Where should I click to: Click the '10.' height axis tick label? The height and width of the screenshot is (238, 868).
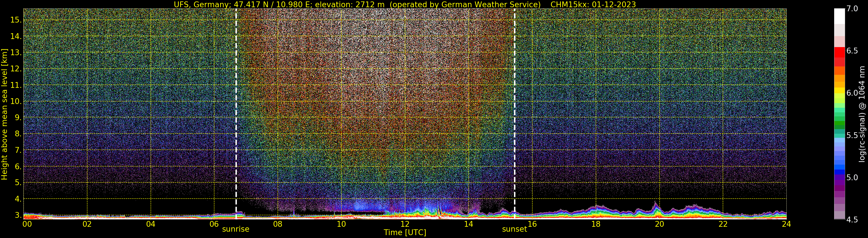coord(16,101)
